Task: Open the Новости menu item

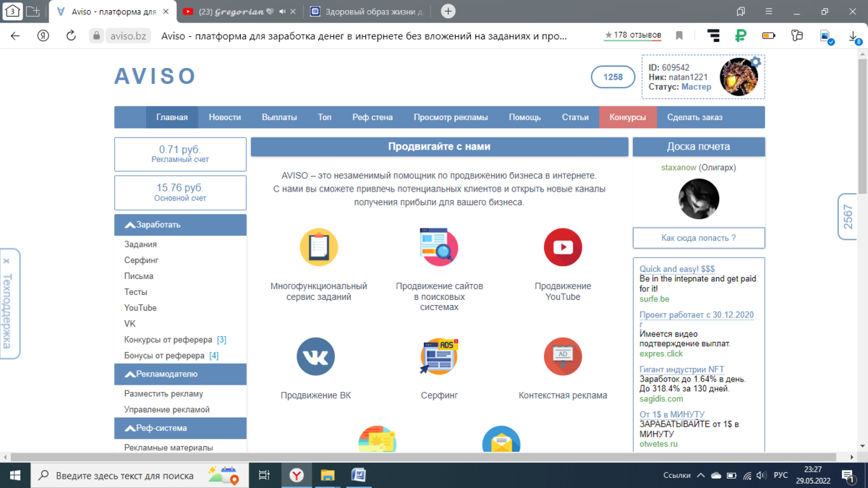Action: [225, 117]
